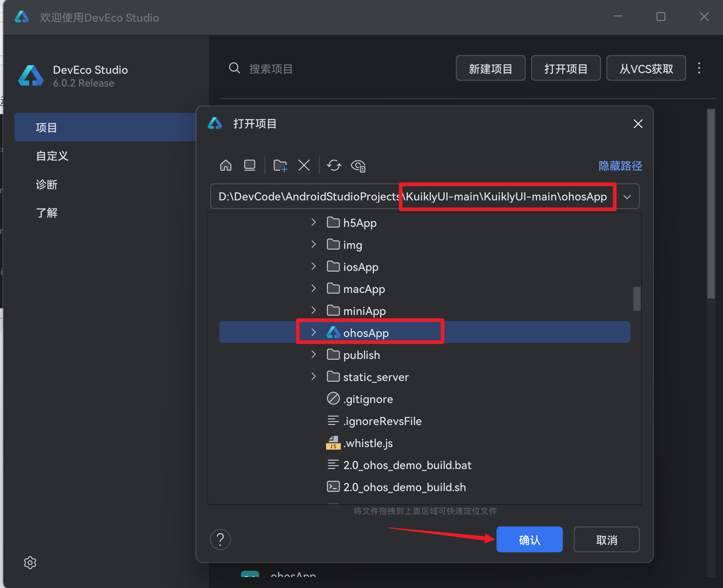Click the delete X toolbar icon

pyautogui.click(x=304, y=166)
